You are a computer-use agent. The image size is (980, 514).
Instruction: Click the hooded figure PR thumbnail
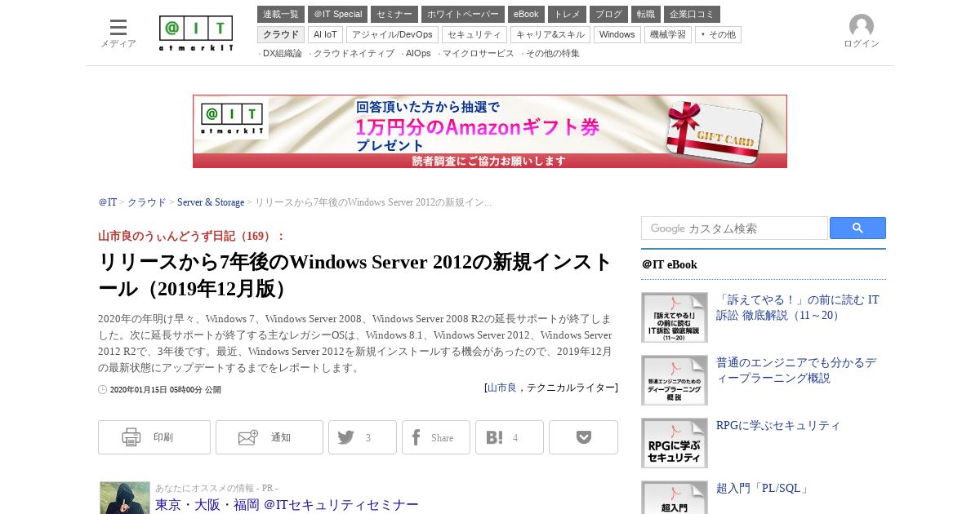tap(125, 498)
